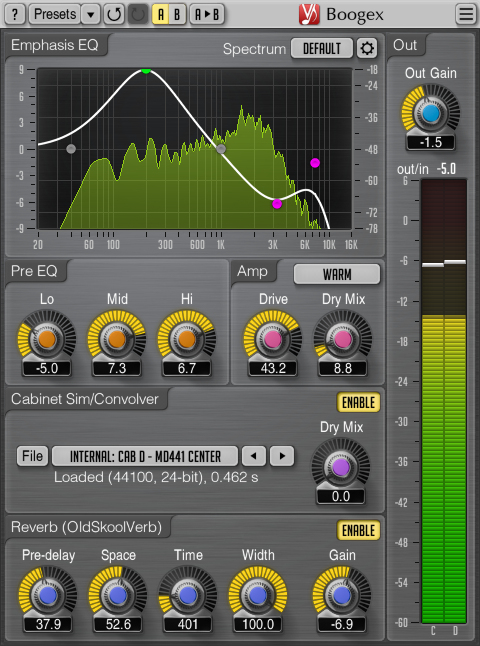Copy state A to B

coord(207,14)
